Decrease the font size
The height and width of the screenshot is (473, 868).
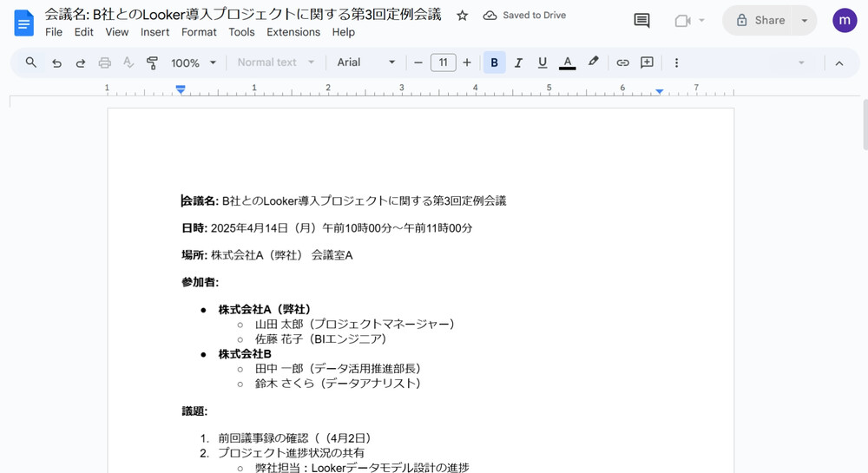pos(418,62)
